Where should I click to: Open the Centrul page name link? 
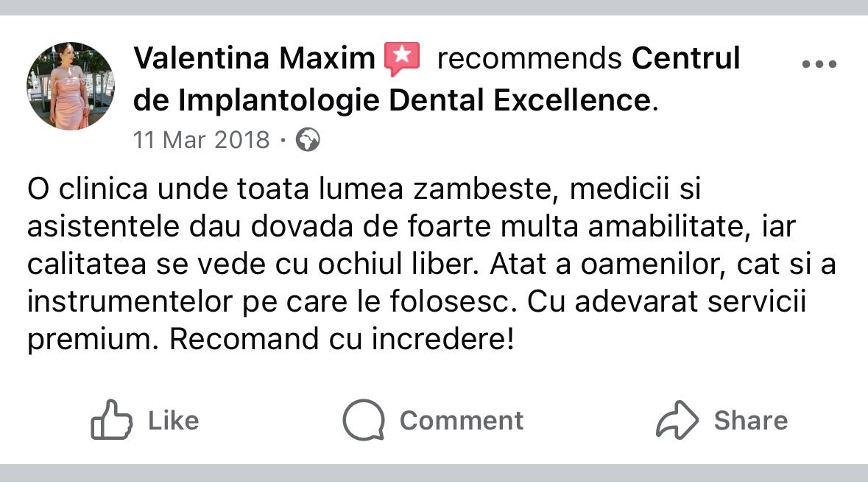(686, 58)
